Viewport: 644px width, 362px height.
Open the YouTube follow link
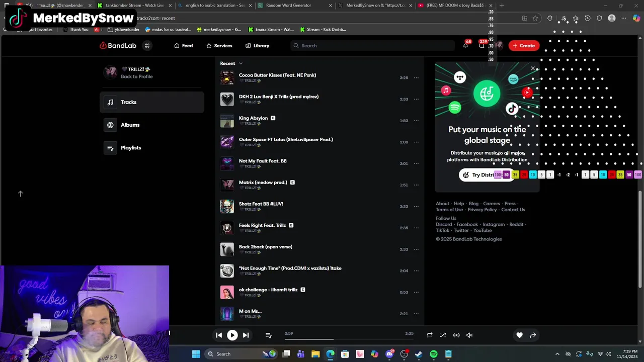(482, 230)
